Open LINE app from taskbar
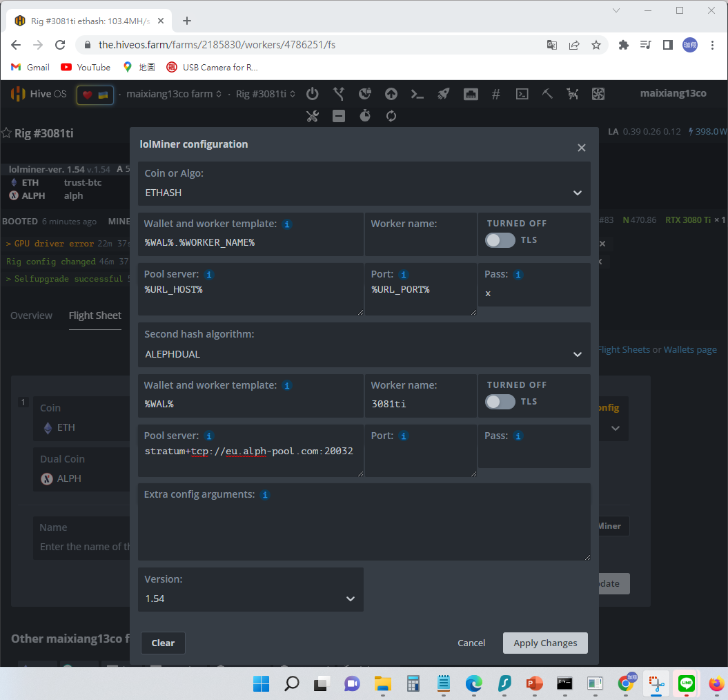 (686, 683)
